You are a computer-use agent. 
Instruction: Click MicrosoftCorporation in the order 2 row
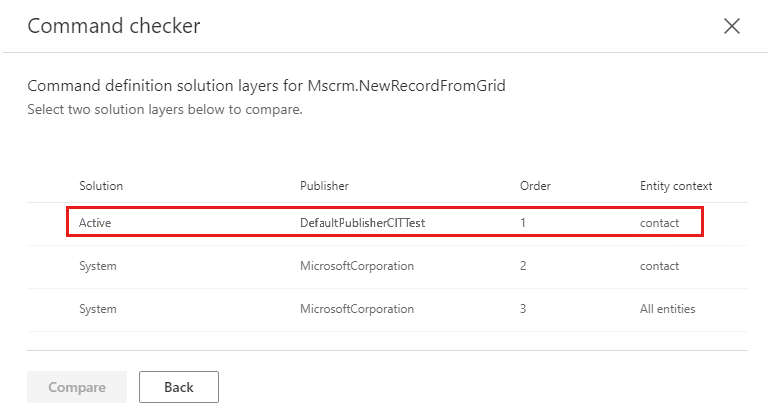[x=356, y=266]
